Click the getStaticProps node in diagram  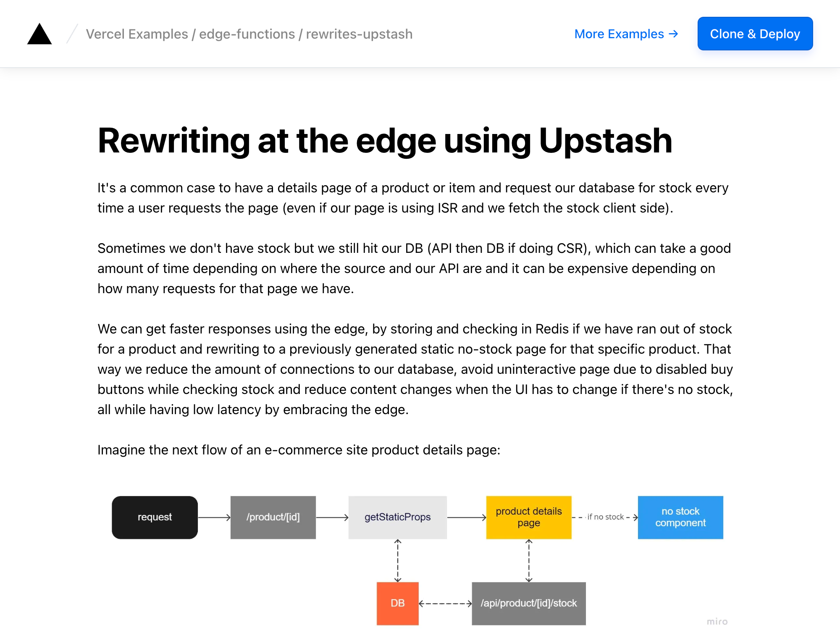click(x=397, y=517)
